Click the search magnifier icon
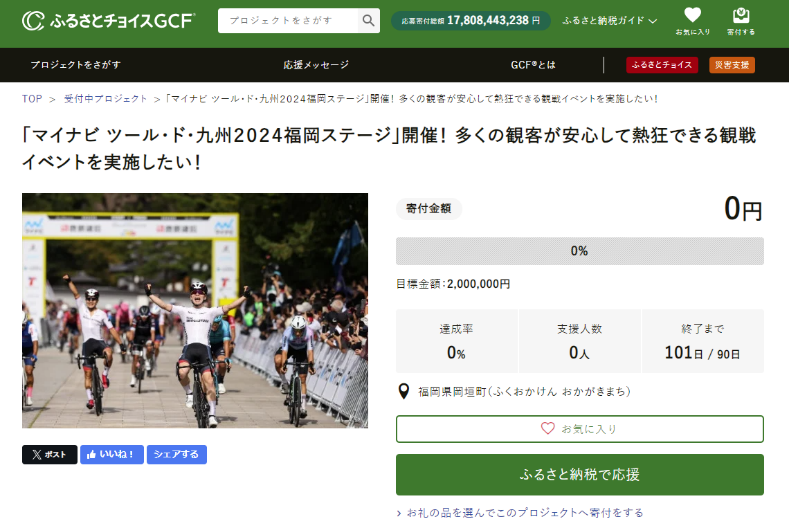This screenshot has width=789, height=528. tap(369, 20)
